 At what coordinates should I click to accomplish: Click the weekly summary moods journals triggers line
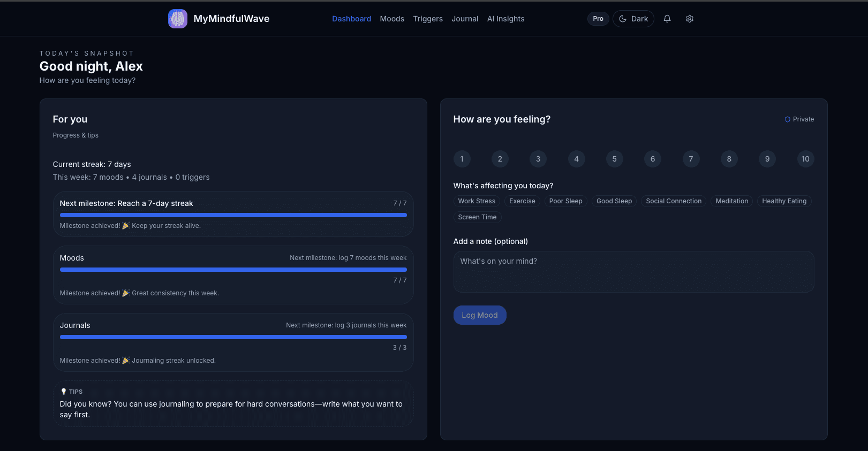coord(131,177)
